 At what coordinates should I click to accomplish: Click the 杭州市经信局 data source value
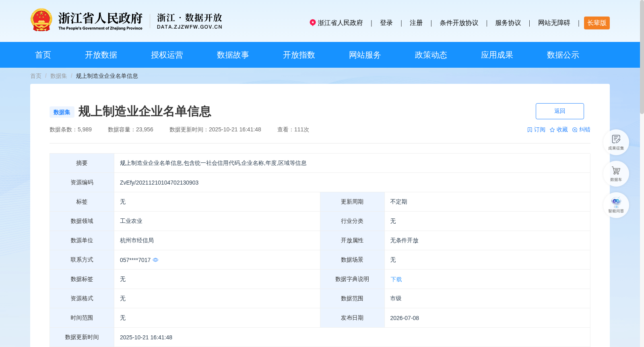point(137,241)
